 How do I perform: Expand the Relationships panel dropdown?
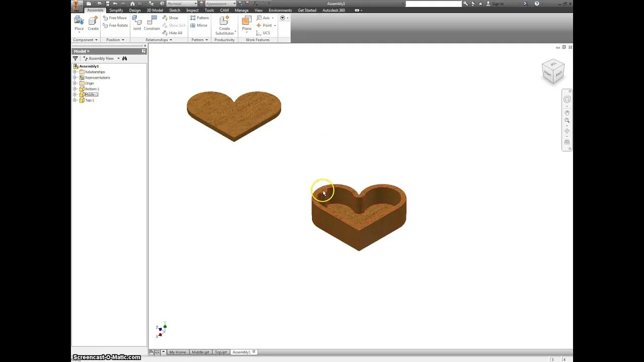(x=158, y=40)
